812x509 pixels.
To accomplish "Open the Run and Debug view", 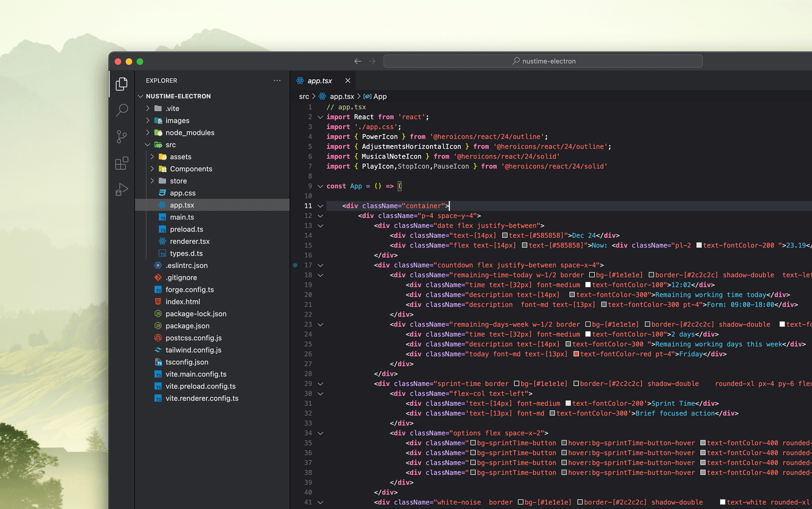I will [122, 190].
